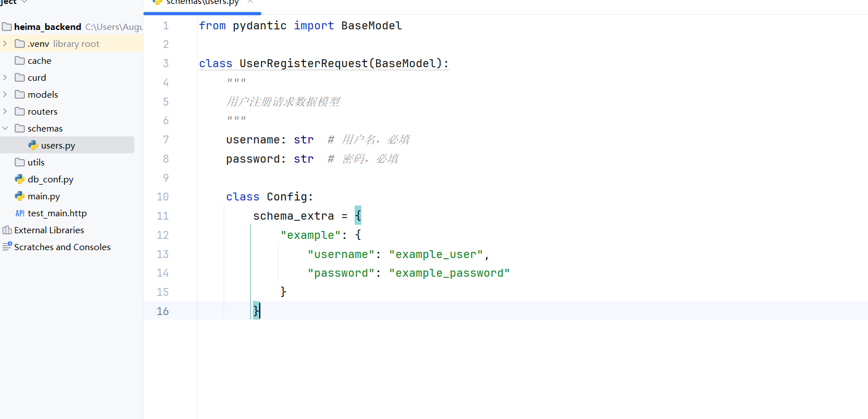The width and height of the screenshot is (868, 419).
Task: Expand the .venv library root folder
Action: click(x=5, y=43)
